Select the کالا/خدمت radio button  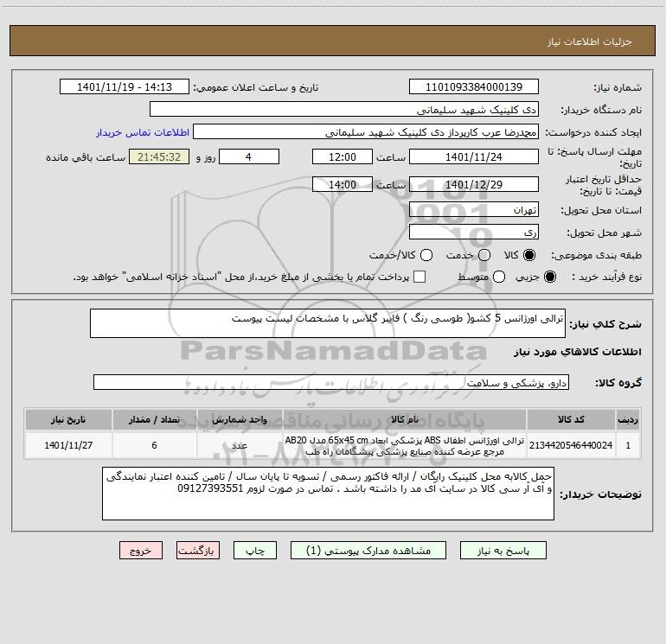[x=426, y=255]
